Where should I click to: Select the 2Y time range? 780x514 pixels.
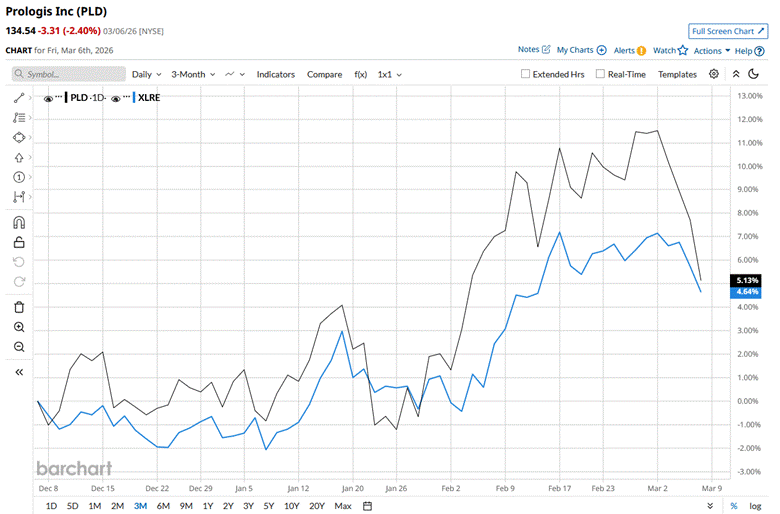228,506
